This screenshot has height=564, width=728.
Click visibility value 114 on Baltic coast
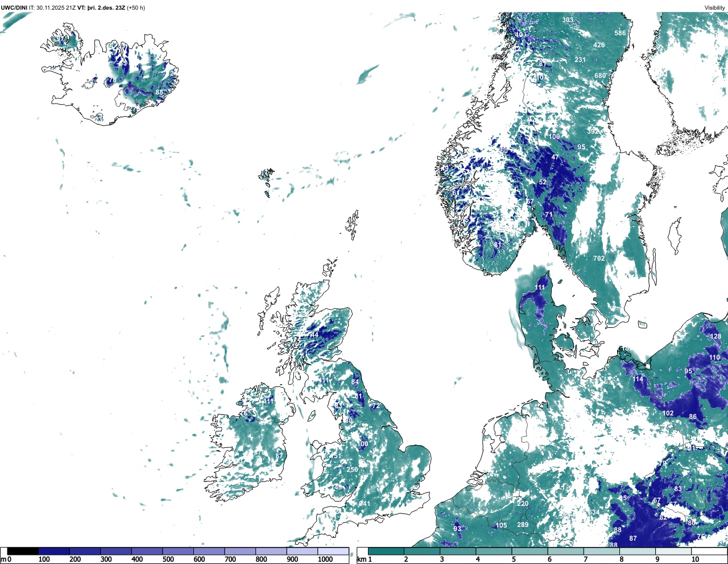click(638, 379)
